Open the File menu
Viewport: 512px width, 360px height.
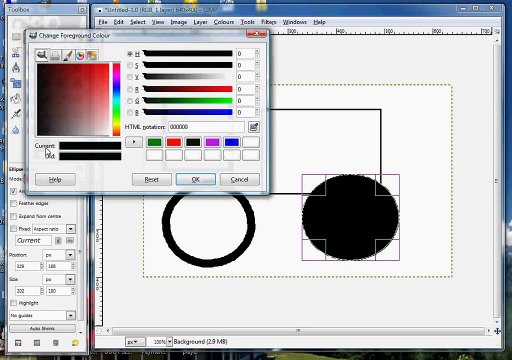click(103, 22)
